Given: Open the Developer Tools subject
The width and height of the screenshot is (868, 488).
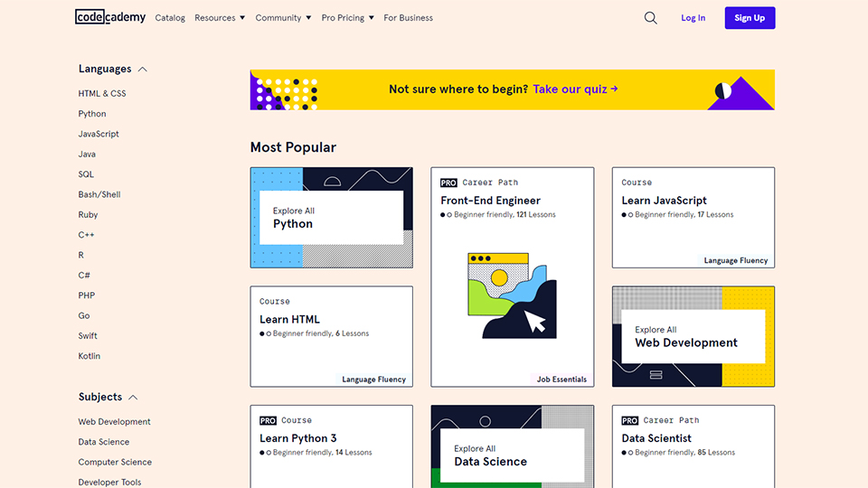Looking at the screenshot, I should pos(109,482).
